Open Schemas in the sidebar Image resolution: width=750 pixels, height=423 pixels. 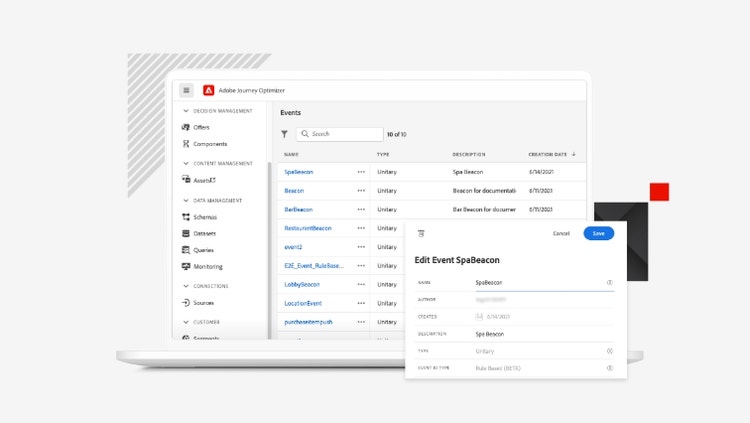[204, 217]
